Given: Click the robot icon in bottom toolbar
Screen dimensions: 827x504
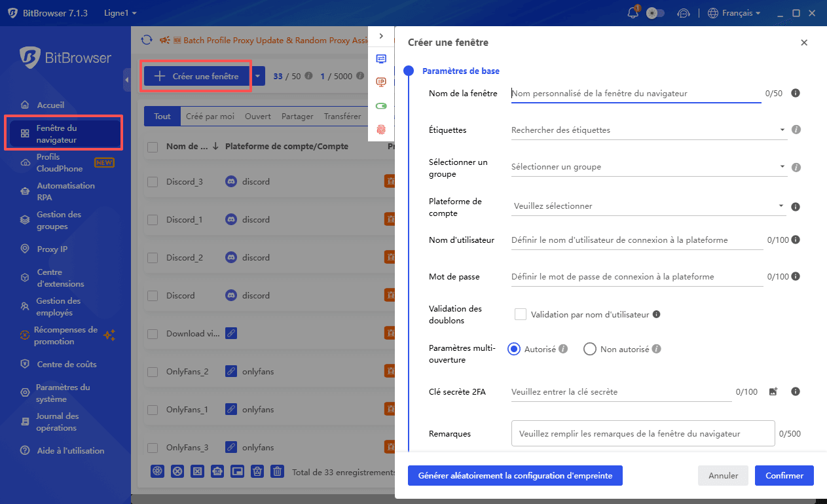Looking at the screenshot, I should [217, 471].
